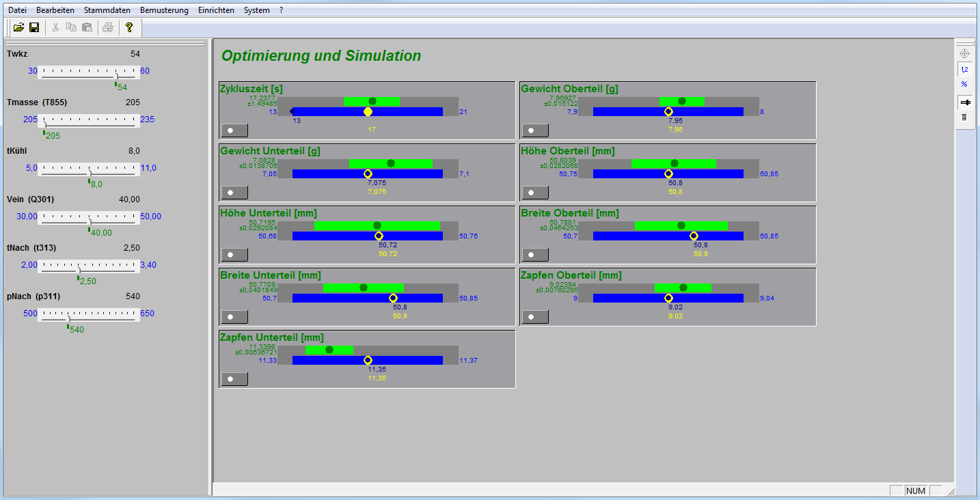Toggle the slider view button in right toolbar
This screenshot has height=500, width=980.
964,102
